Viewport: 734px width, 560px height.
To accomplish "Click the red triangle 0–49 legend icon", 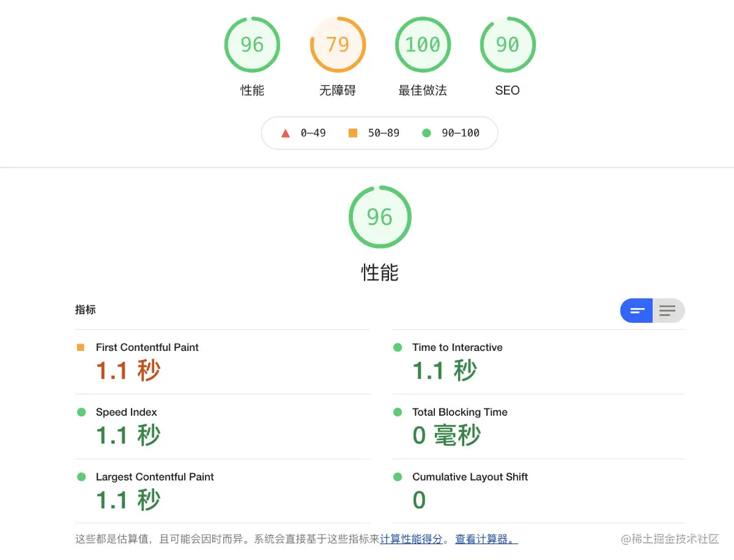I will (285, 133).
